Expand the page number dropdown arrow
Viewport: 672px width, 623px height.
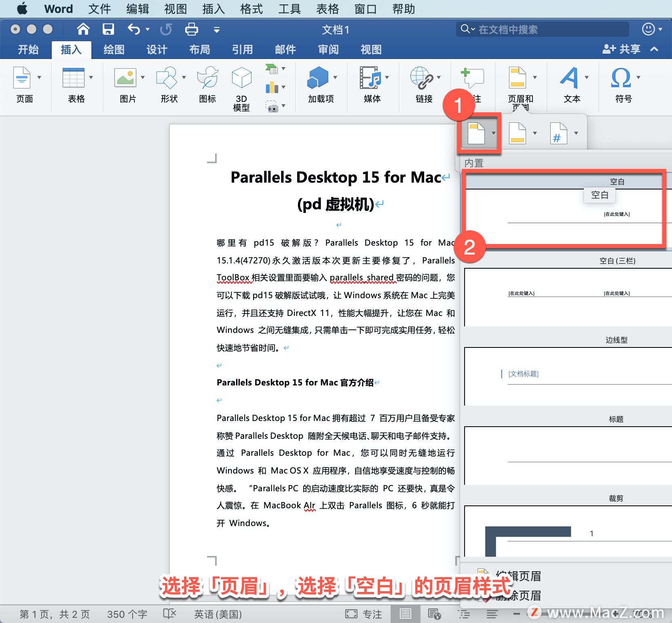pyautogui.click(x=576, y=133)
